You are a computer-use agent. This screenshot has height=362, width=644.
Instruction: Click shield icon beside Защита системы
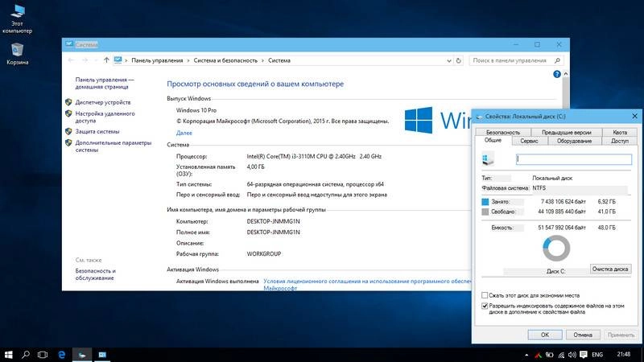[68, 131]
